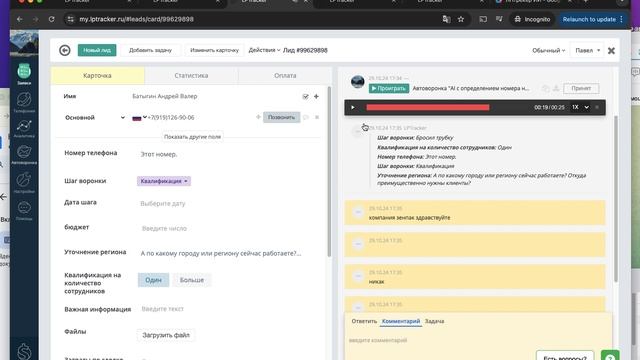Image resolution: width=640 pixels, height=360 pixels.
Task: Reload the page in browser toolbar
Action: [51, 19]
